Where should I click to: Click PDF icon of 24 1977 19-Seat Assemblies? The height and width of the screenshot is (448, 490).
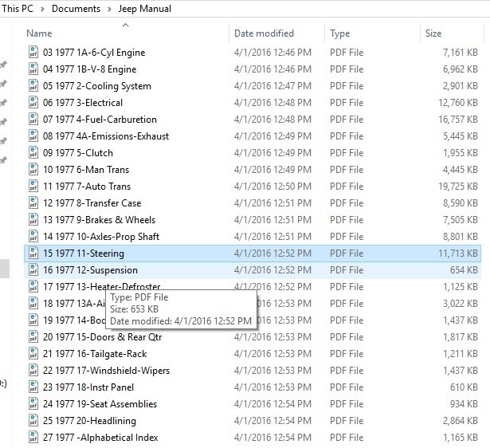[33, 403]
